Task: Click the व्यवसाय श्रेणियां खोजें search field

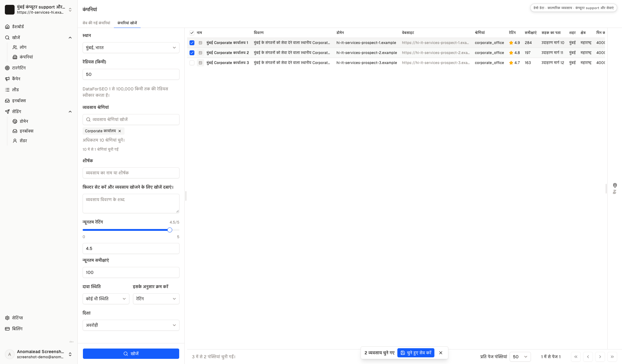Action: 131,120
